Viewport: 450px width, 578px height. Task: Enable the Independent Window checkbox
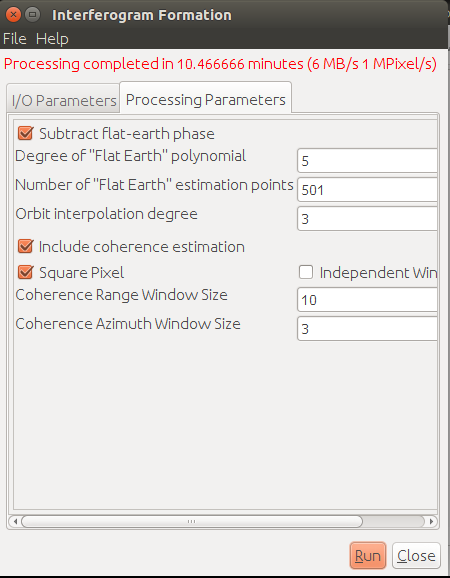[x=306, y=273]
